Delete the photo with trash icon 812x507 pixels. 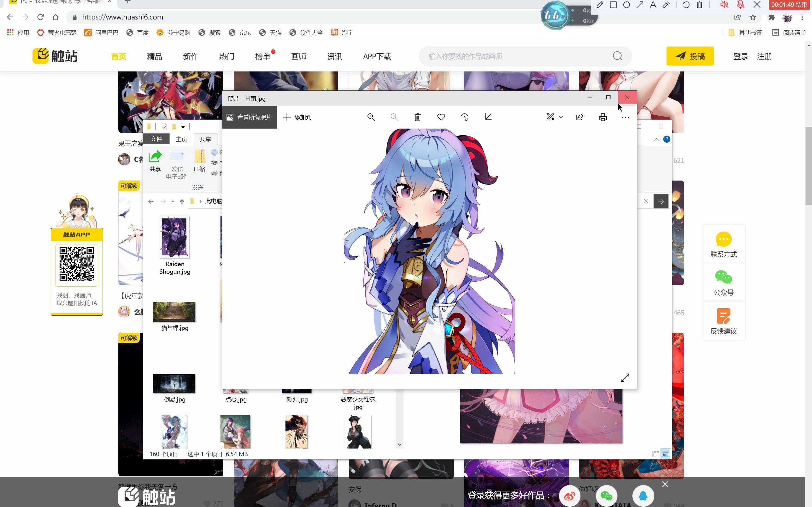tap(417, 117)
